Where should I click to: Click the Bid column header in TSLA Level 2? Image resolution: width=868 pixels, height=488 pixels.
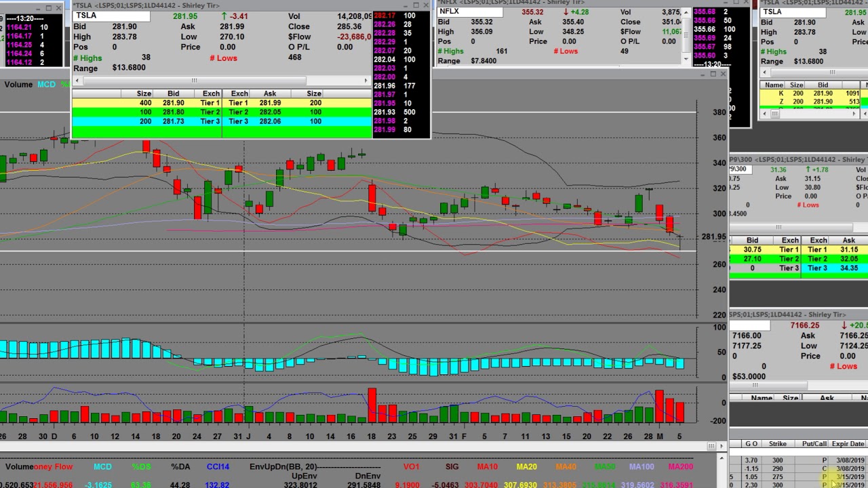point(173,94)
